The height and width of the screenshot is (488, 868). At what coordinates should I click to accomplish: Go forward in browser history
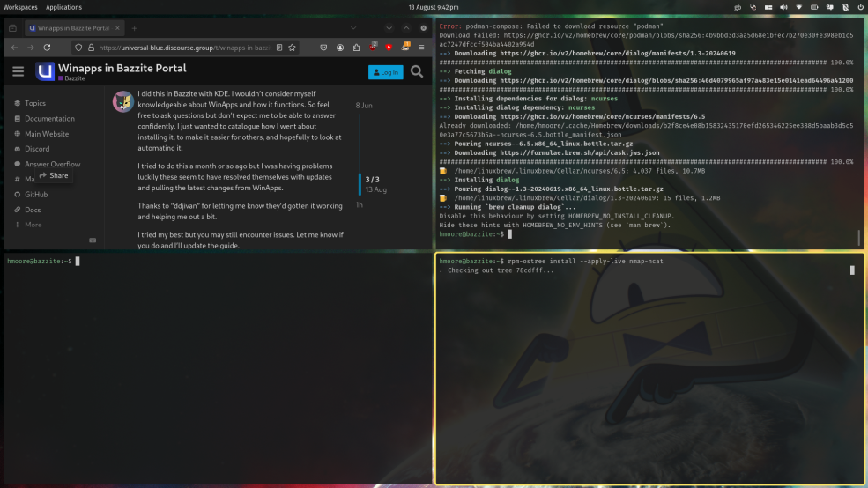(x=31, y=48)
